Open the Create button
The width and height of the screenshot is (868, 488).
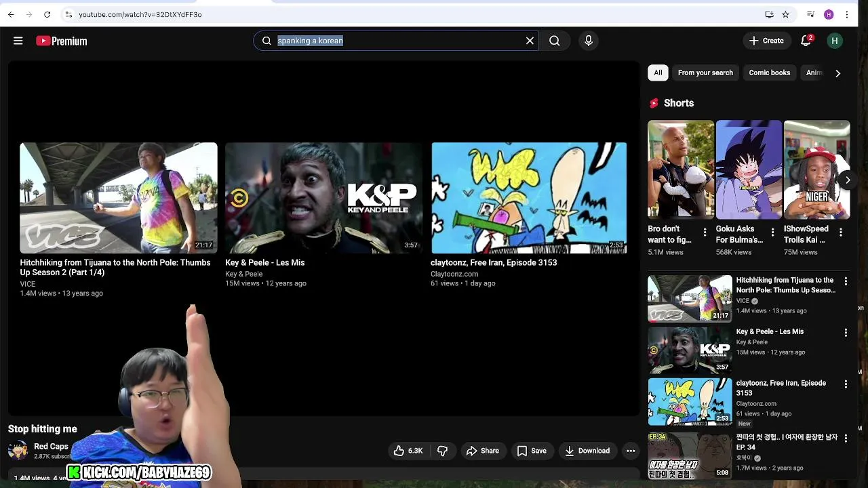(x=766, y=41)
